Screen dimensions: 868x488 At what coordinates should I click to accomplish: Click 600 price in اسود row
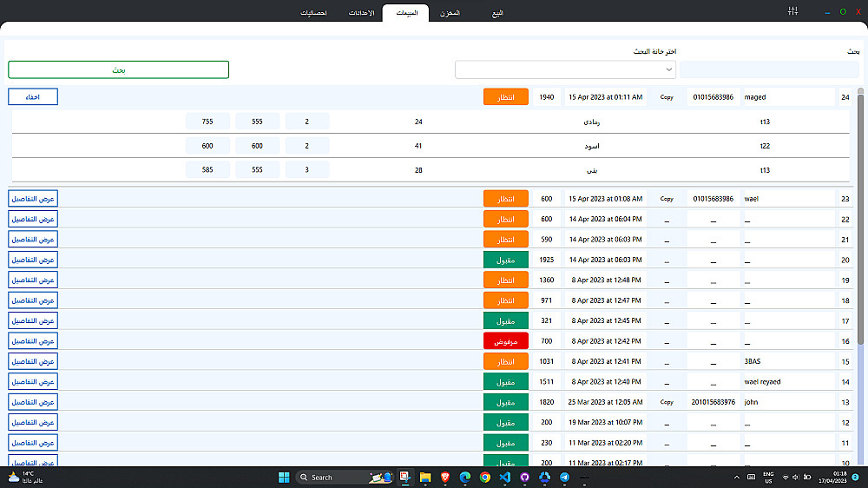[258, 146]
